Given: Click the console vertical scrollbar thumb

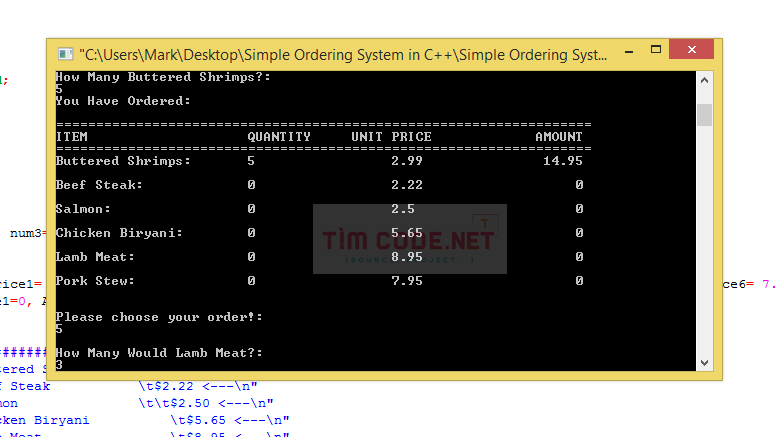Looking at the screenshot, I should pyautogui.click(x=704, y=115).
